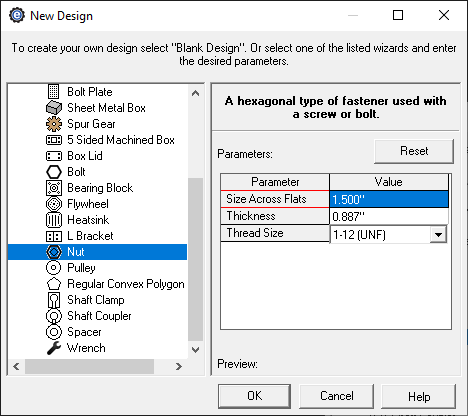Viewport: 468px width, 416px height.
Task: Select the Flywheel wizard
Action: 88,204
